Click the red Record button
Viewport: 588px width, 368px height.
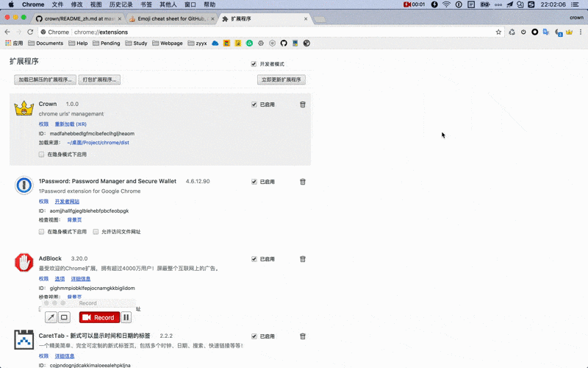pyautogui.click(x=99, y=317)
